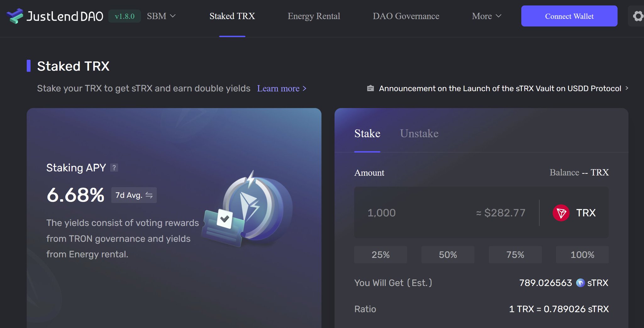Choose the 50% amount button
644x328 pixels.
pos(448,255)
